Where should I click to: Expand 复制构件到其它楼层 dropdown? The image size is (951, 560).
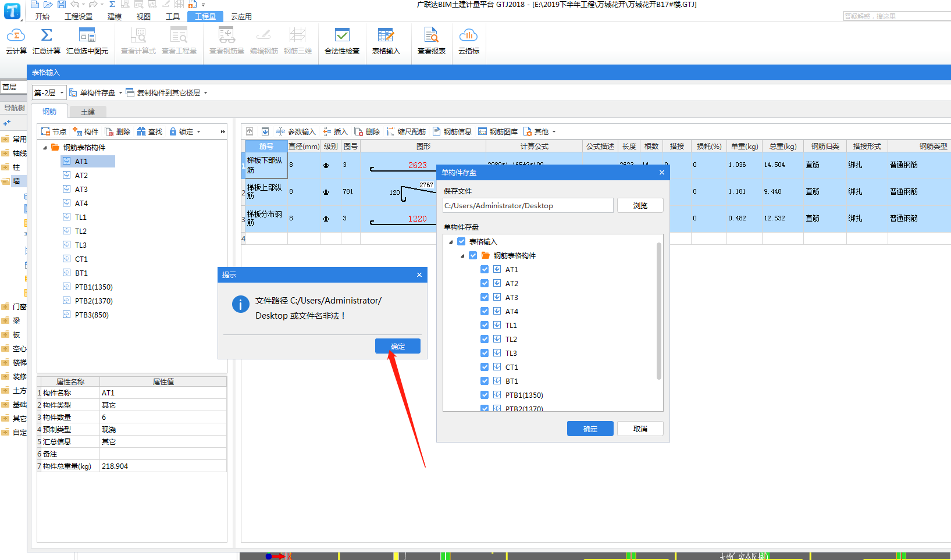[x=205, y=93]
